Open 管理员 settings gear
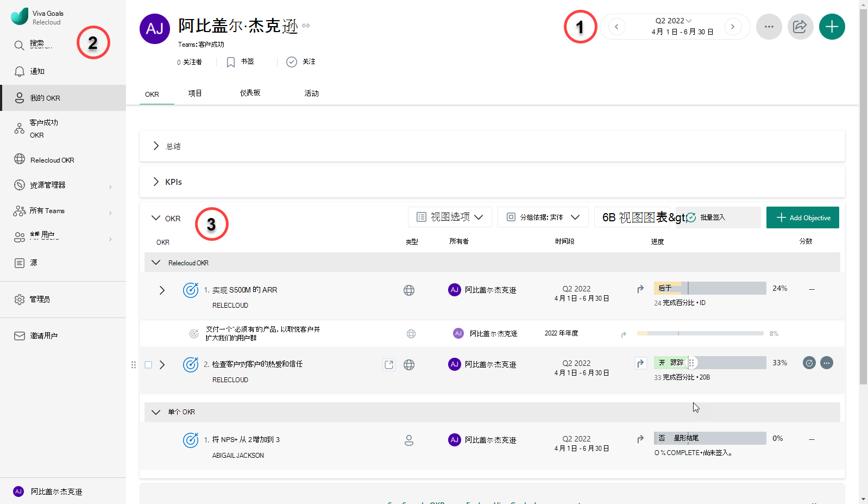The image size is (868, 504). 20,300
